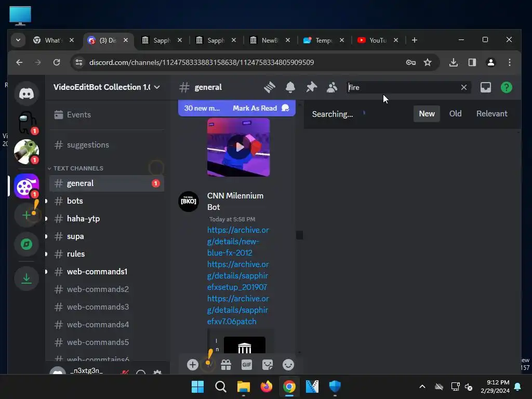Explore discoverable servers compass icon

pyautogui.click(x=26, y=244)
